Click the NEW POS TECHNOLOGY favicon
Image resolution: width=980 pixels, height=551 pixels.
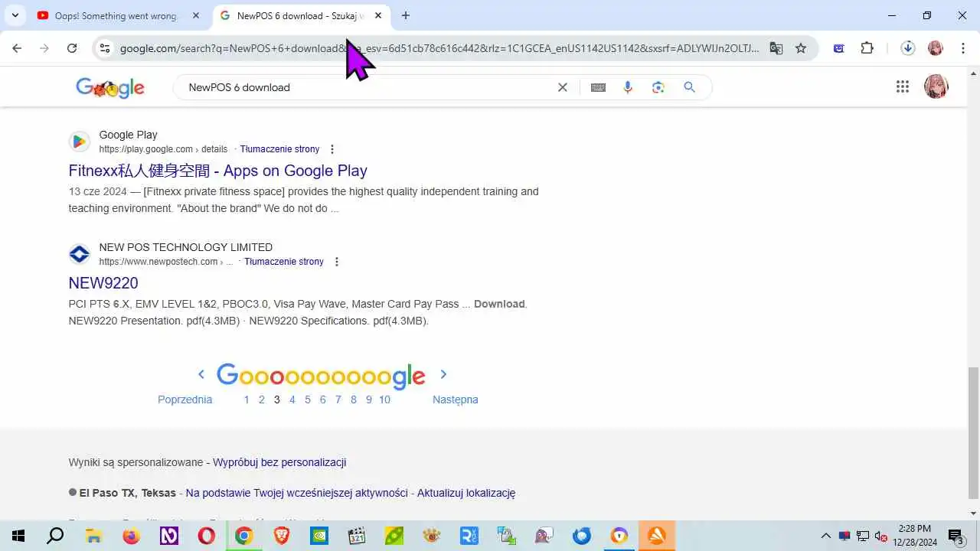tap(80, 254)
